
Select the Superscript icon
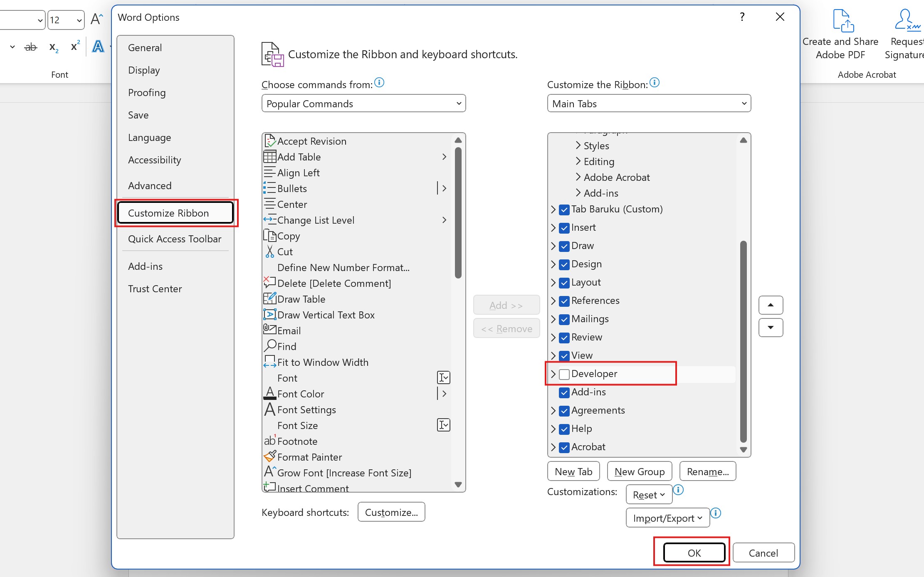point(74,46)
